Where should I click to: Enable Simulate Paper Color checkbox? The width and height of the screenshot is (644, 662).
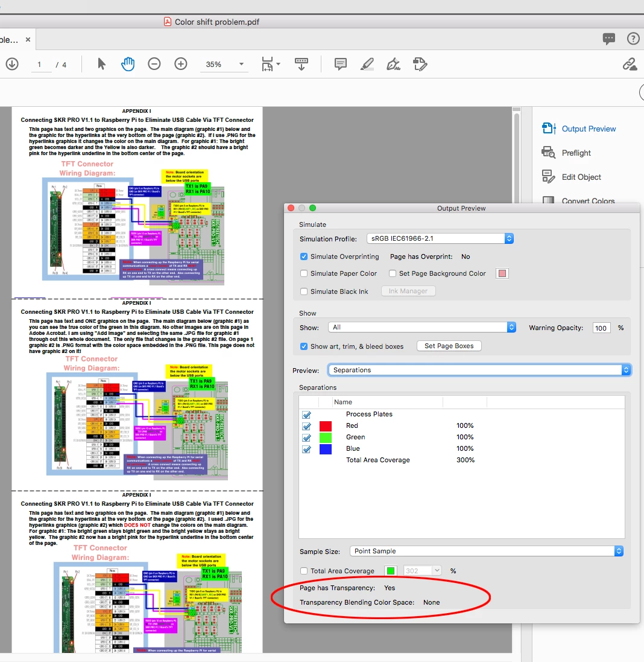[304, 273]
